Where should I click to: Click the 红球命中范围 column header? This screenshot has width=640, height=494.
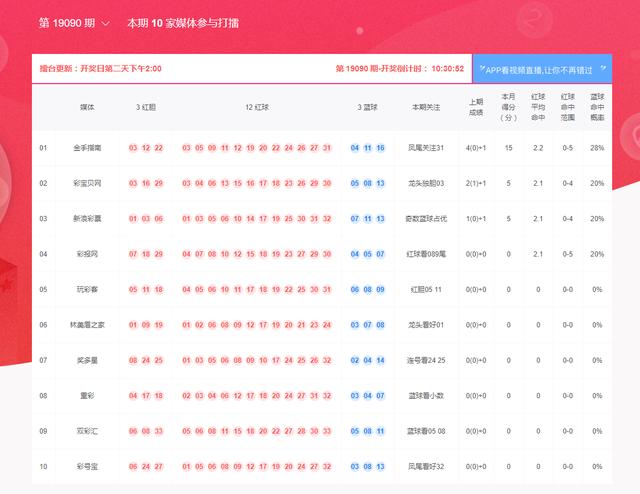coord(568,107)
